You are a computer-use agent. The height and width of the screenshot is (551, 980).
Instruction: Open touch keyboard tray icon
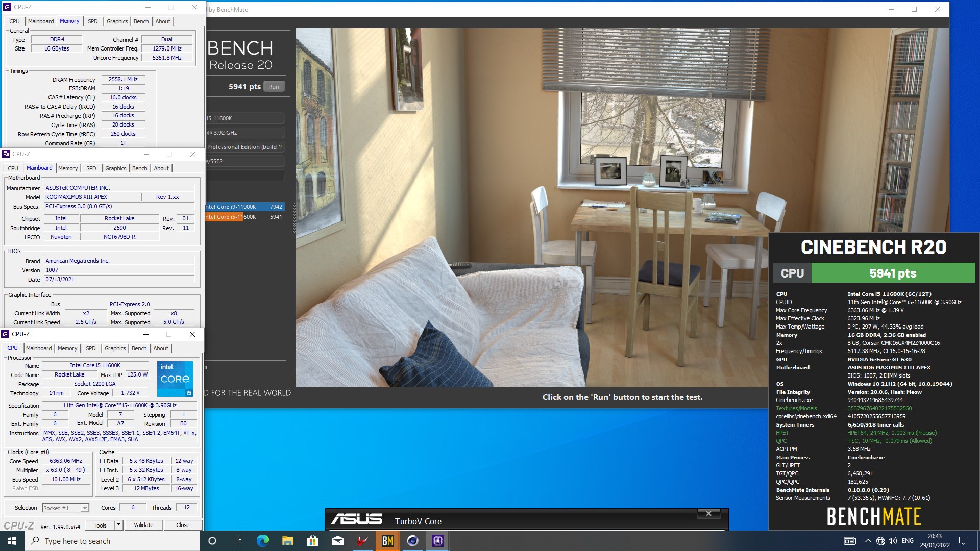tap(849, 541)
